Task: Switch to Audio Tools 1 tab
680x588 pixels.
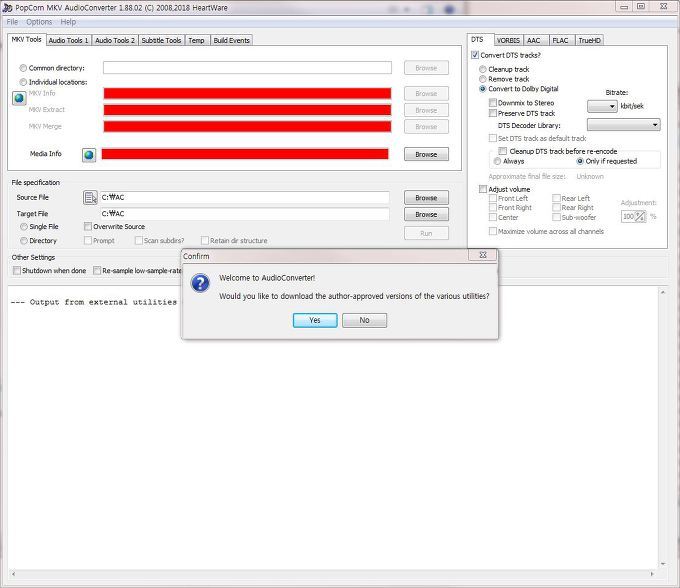Action: click(x=69, y=40)
